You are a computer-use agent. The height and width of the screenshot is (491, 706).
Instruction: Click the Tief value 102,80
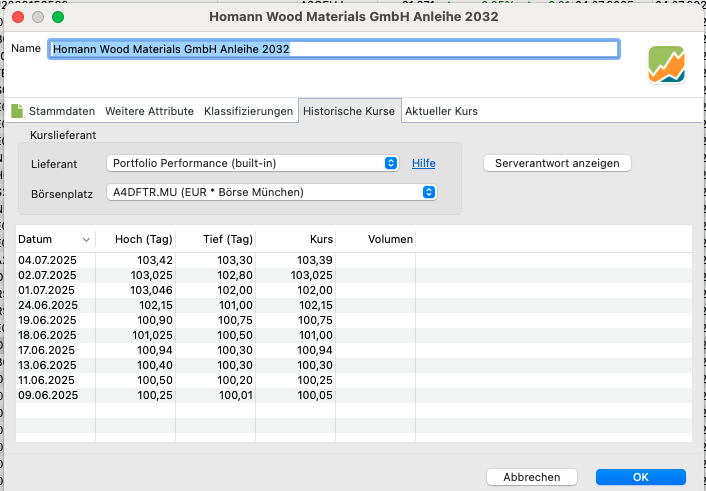pyautogui.click(x=235, y=275)
